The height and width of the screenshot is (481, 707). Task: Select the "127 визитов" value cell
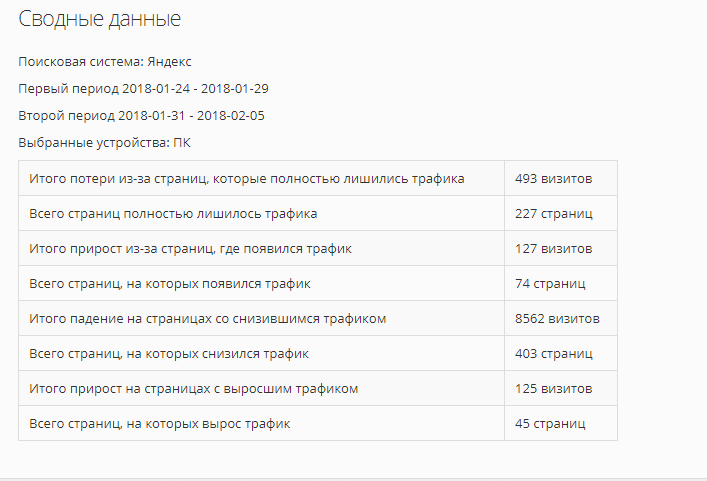(x=553, y=248)
